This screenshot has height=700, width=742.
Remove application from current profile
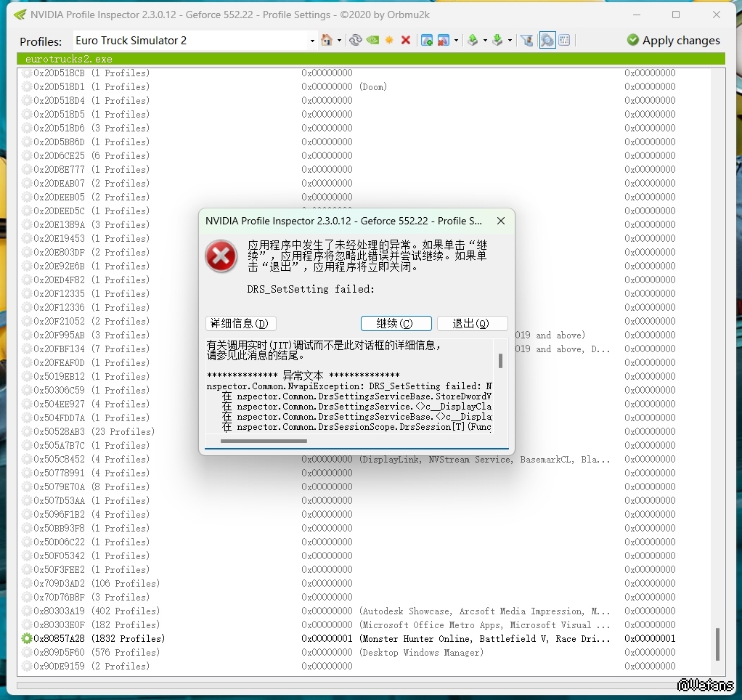tap(444, 40)
